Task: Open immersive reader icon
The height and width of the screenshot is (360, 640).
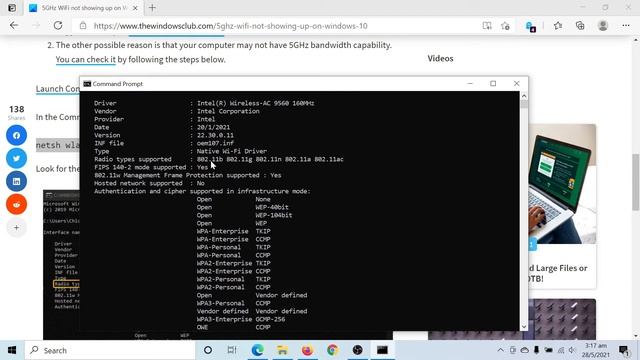Action: pos(487,26)
